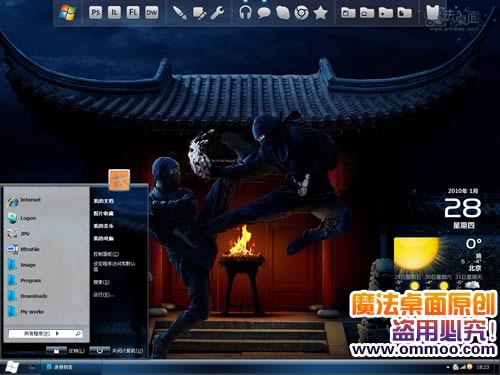Click the orange user picture atop the Start menu
This screenshot has height=375, width=500.
(119, 180)
